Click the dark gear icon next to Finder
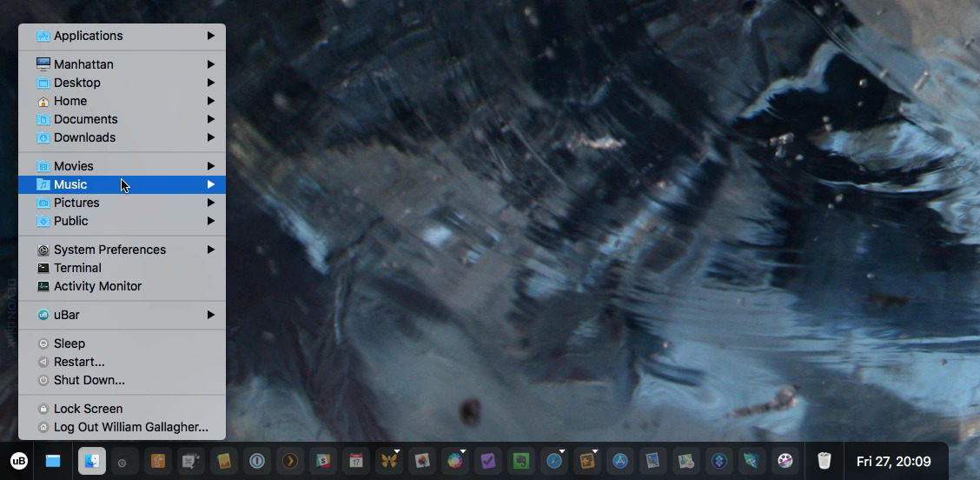Image resolution: width=980 pixels, height=480 pixels. (124, 461)
